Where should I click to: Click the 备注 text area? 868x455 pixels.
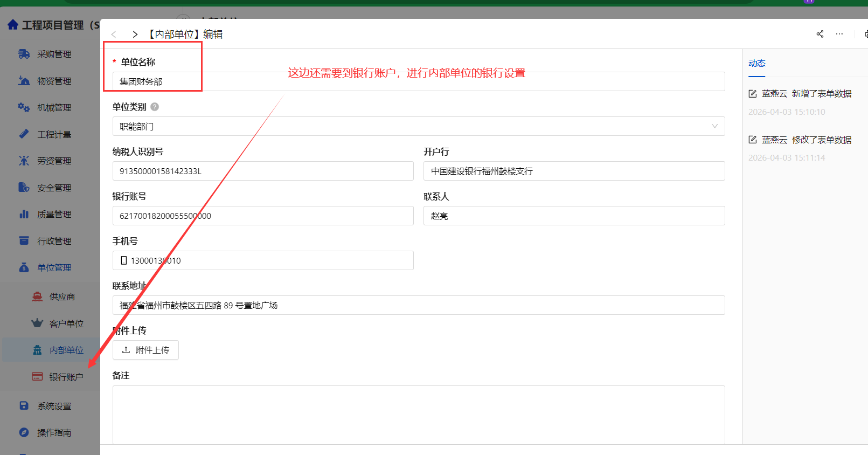click(419, 415)
